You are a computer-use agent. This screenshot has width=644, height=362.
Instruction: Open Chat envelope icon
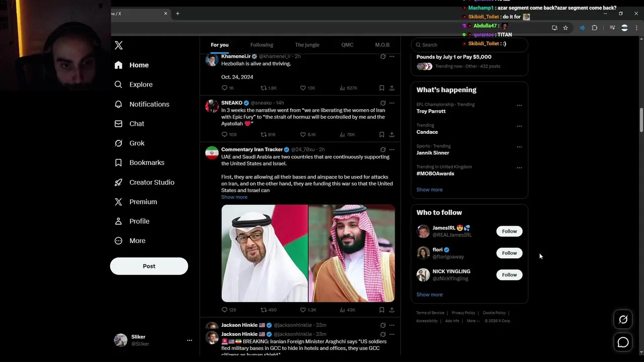(118, 124)
